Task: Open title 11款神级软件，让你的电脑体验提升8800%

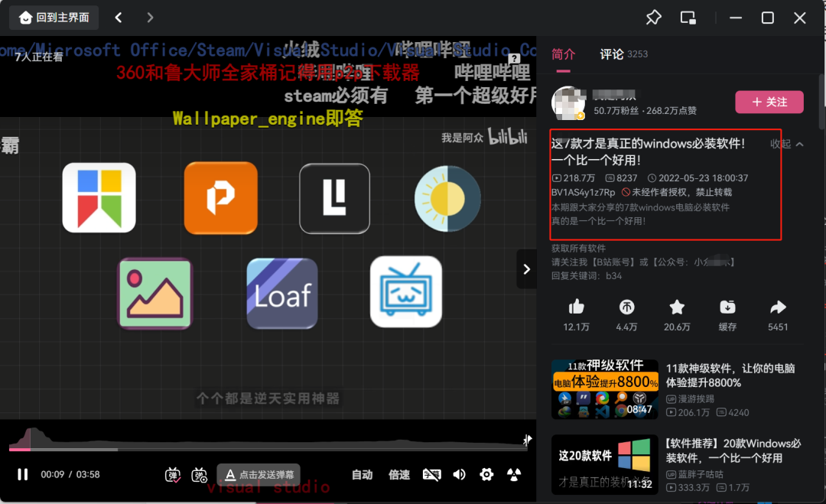Action: pos(730,376)
